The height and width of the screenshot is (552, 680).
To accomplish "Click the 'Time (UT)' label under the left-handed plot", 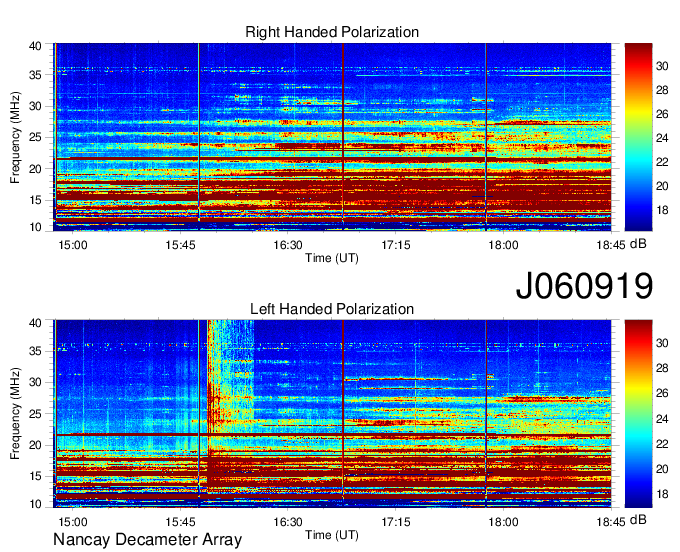I will pyautogui.click(x=332, y=535).
